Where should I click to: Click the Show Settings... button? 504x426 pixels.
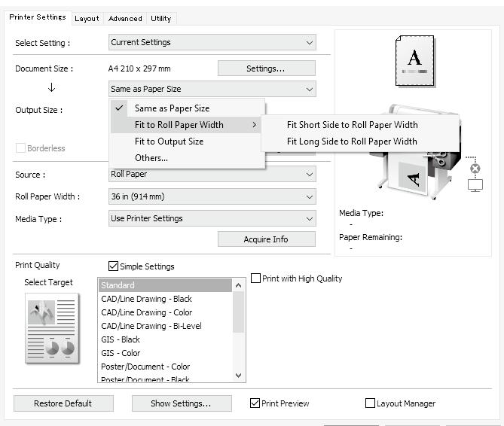coord(182,403)
